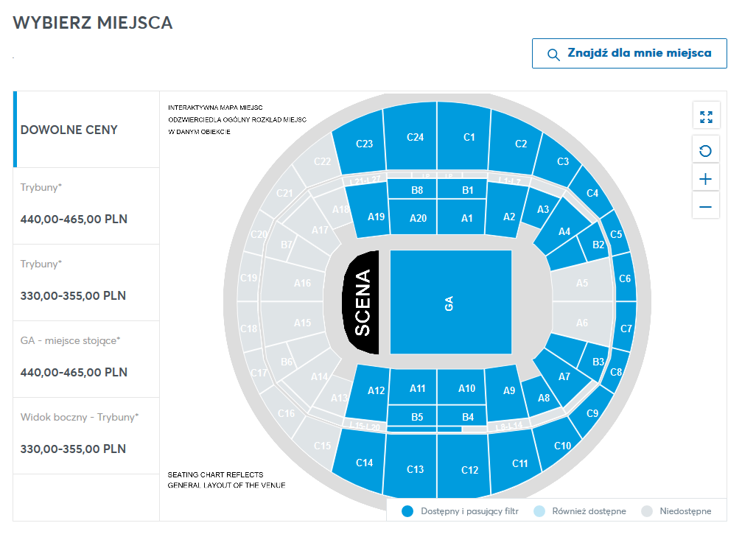Click section B8 on the map
Screen dimensions: 756x537
(x=417, y=190)
